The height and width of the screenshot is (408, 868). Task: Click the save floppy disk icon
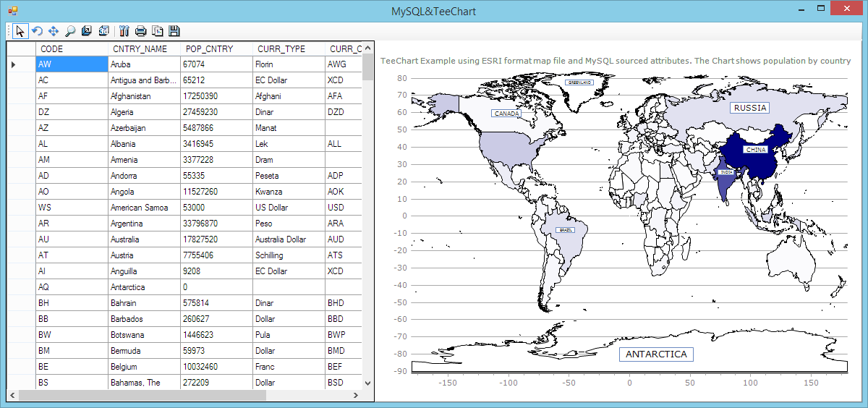pyautogui.click(x=174, y=31)
